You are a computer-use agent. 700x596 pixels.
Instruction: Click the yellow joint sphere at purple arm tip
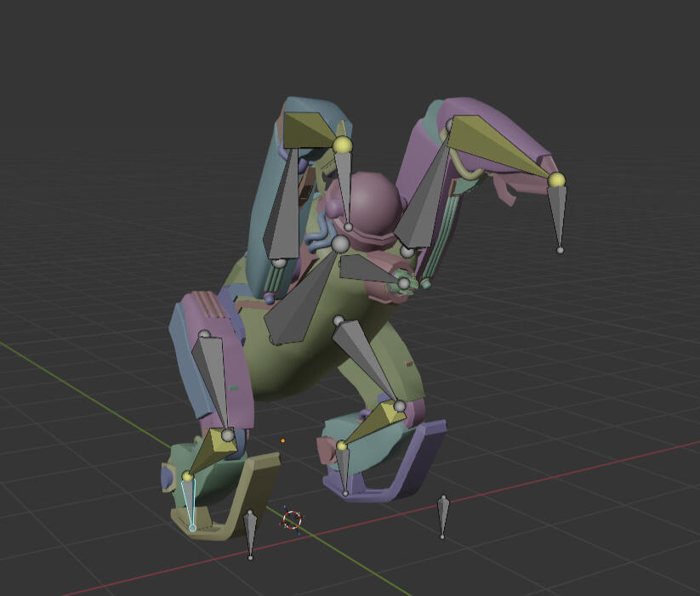(557, 180)
